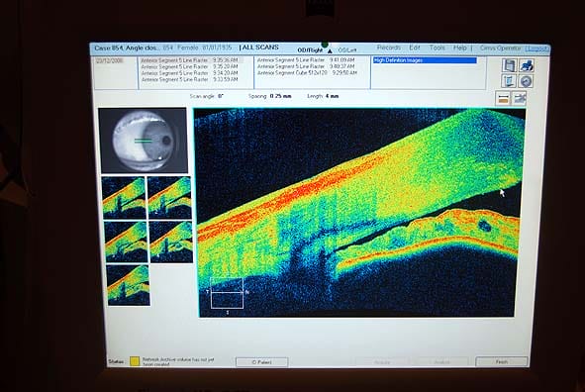Click the yellow status indicator square
The width and height of the screenshot is (585, 392).
pos(135,360)
